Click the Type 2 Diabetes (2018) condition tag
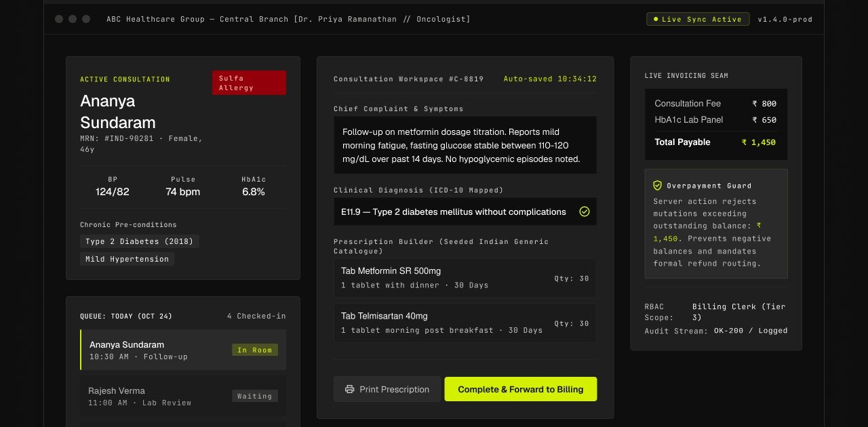 [x=140, y=241]
